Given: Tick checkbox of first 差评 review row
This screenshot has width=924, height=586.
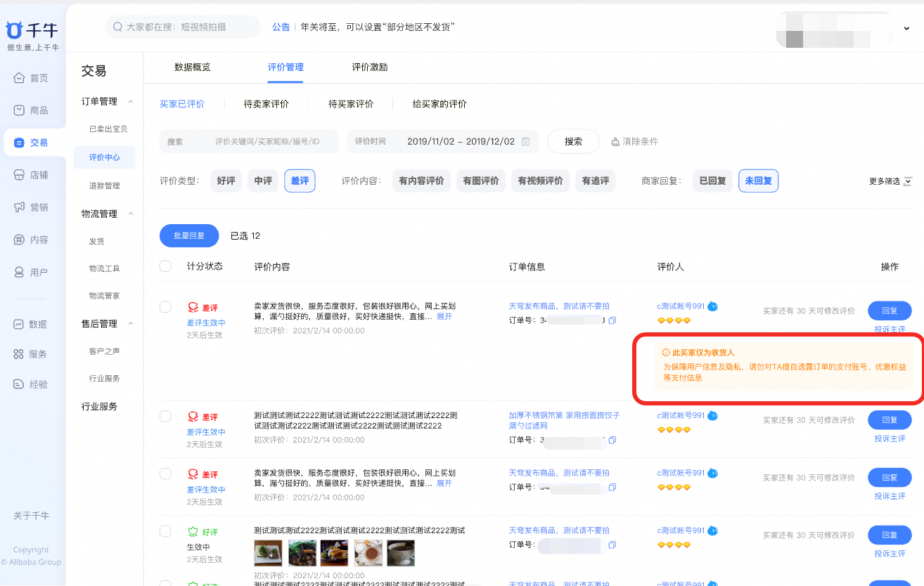Looking at the screenshot, I should (x=165, y=307).
